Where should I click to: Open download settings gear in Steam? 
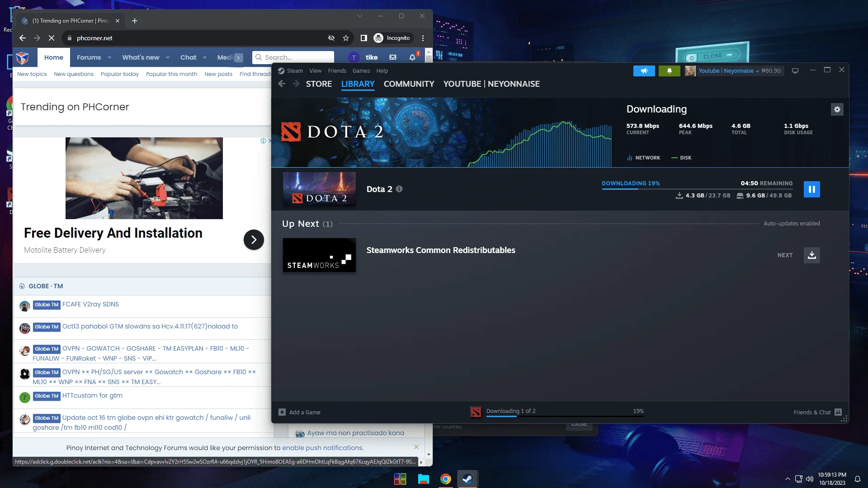click(837, 109)
